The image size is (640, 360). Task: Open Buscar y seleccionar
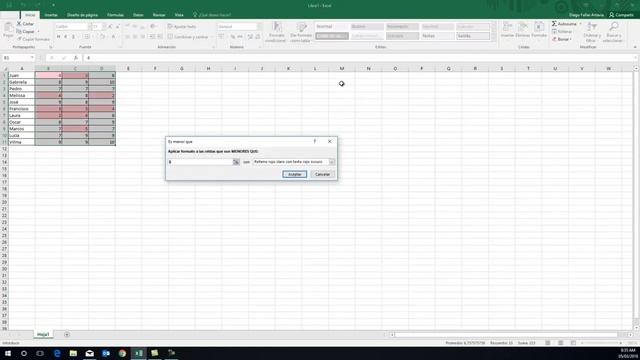tap(613, 31)
